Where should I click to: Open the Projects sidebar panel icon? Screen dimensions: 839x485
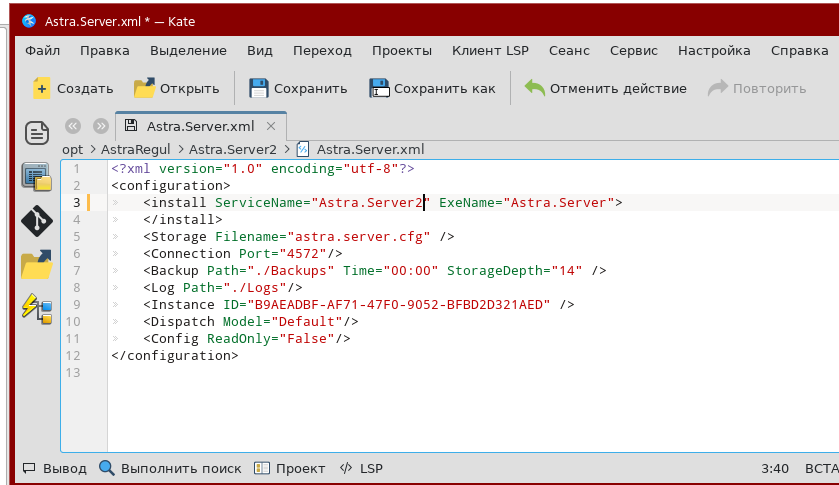click(x=37, y=176)
